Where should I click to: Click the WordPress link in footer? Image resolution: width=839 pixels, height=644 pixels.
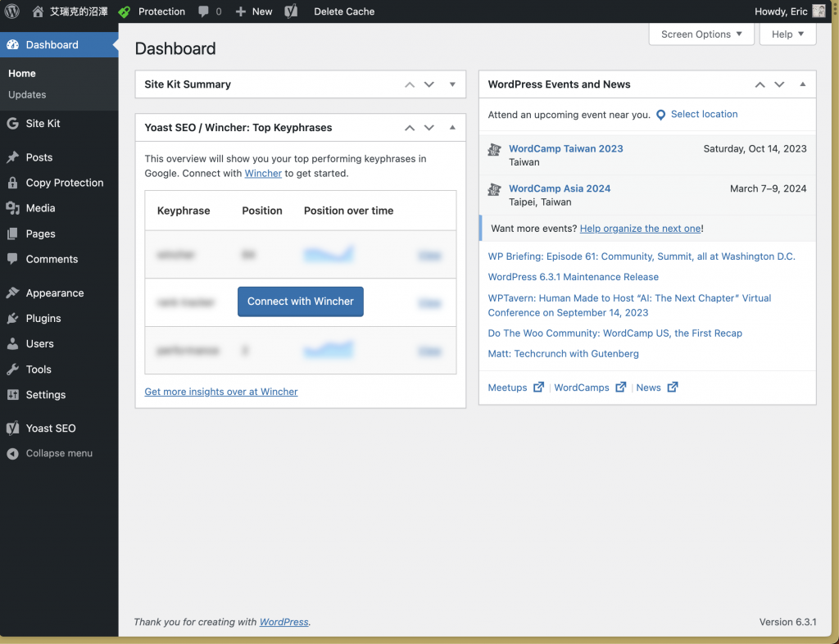[284, 622]
